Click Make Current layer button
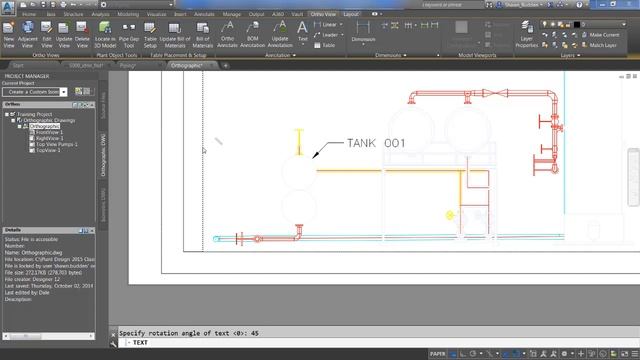640x360 pixels. click(x=600, y=35)
